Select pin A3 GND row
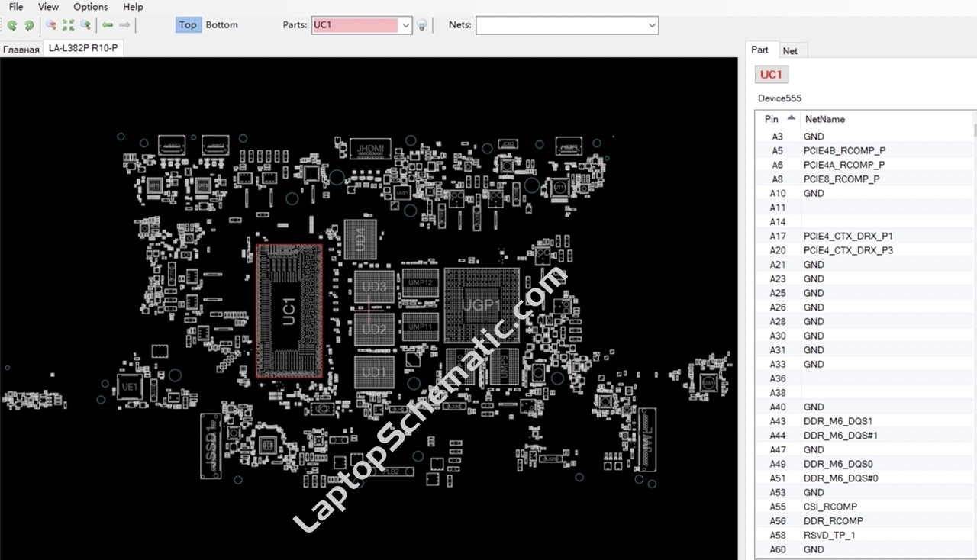The width and height of the screenshot is (977, 560). [864, 137]
